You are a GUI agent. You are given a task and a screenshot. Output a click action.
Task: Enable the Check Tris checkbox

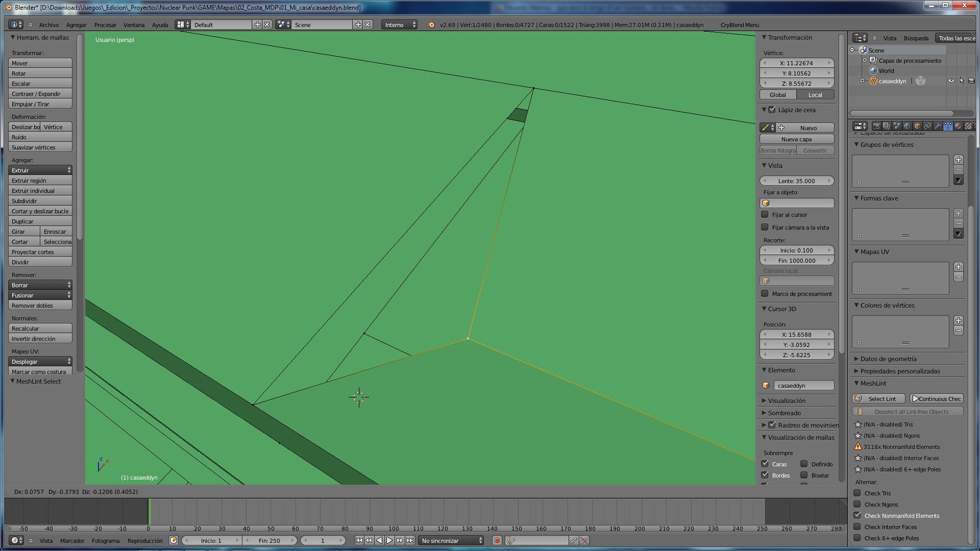coord(857,493)
